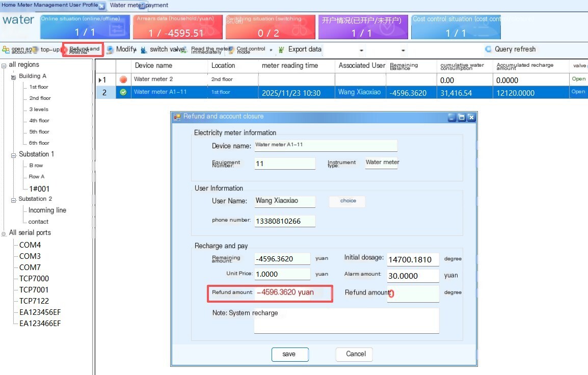
Task: Click the Alarm amount field showing 30.0000
Action: tap(413, 276)
